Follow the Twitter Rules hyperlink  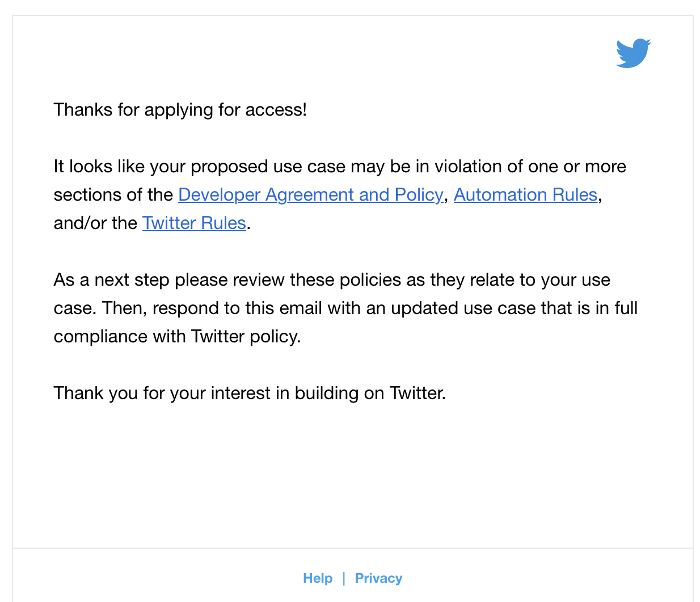click(194, 223)
